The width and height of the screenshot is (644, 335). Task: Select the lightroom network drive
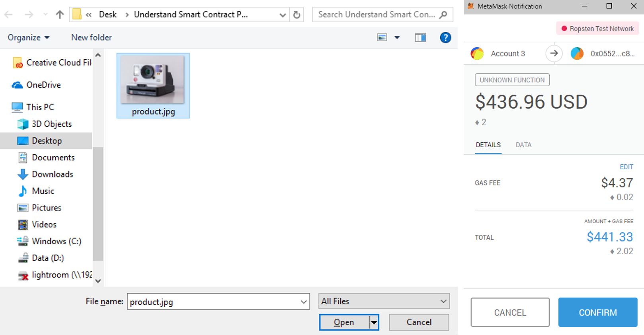pos(55,275)
